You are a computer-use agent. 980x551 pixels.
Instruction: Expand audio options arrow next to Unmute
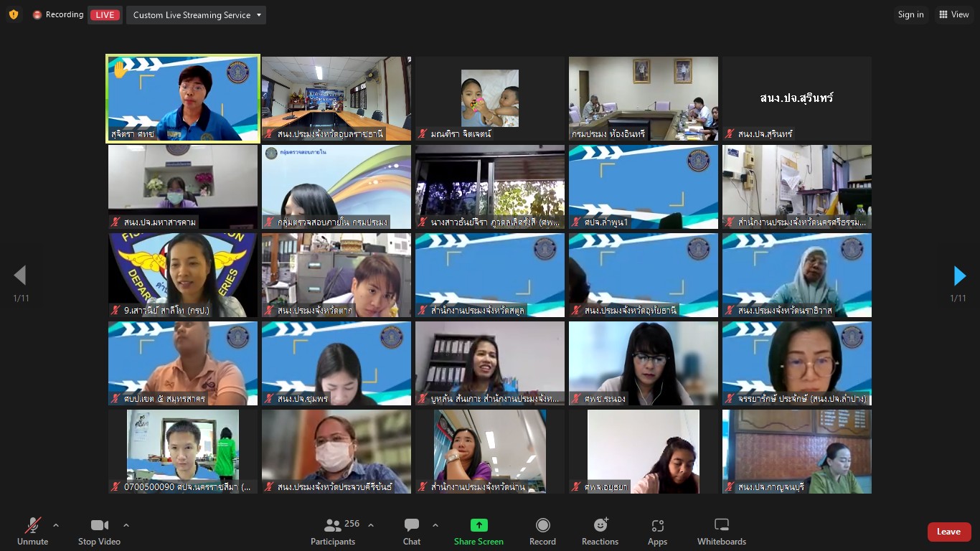(x=56, y=525)
